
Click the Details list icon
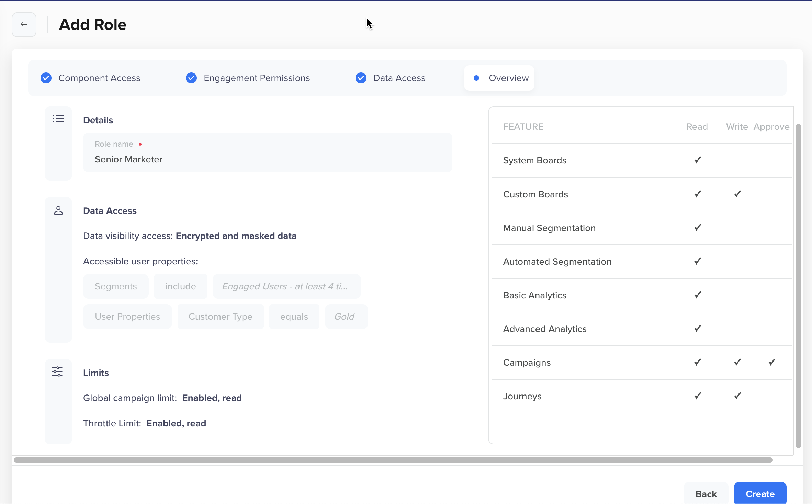[x=58, y=120]
